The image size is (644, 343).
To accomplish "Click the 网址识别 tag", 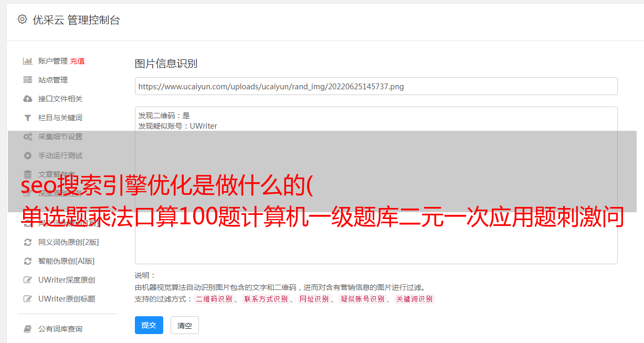I will coord(314,299).
